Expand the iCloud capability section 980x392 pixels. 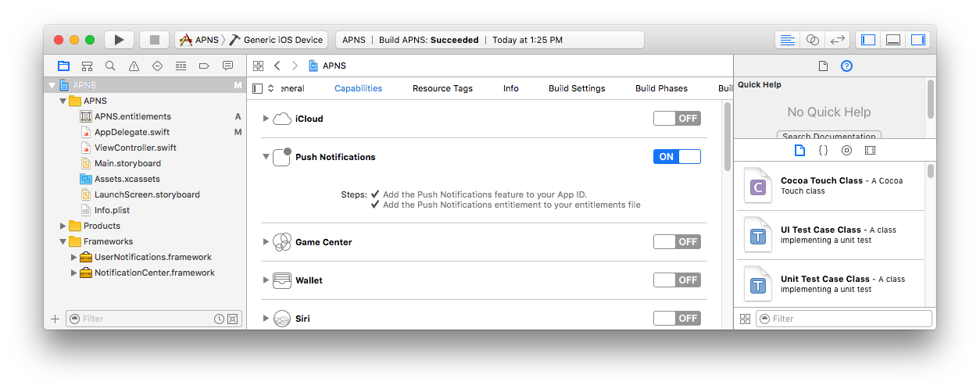point(266,119)
